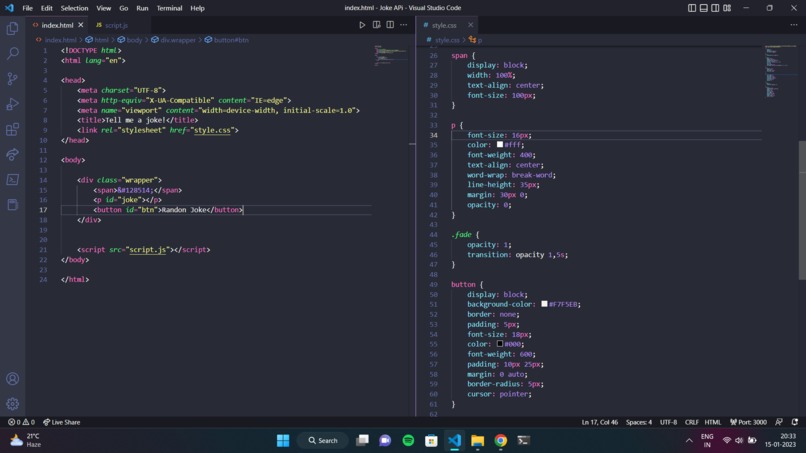806x453 pixels.
Task: Expand the html breadcrumb
Action: point(97,40)
